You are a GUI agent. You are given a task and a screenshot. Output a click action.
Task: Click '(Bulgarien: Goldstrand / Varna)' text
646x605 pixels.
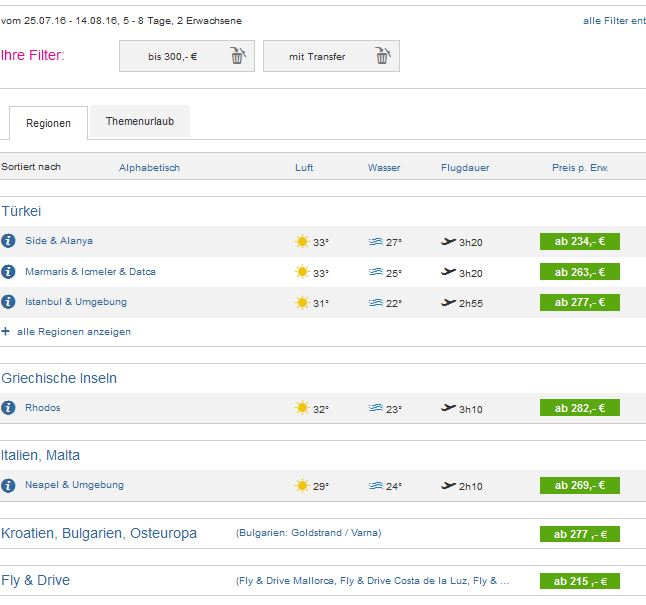pos(309,533)
